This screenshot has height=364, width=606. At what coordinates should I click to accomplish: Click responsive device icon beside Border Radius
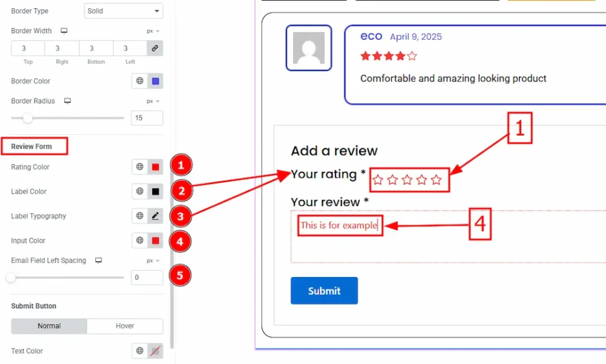67,101
